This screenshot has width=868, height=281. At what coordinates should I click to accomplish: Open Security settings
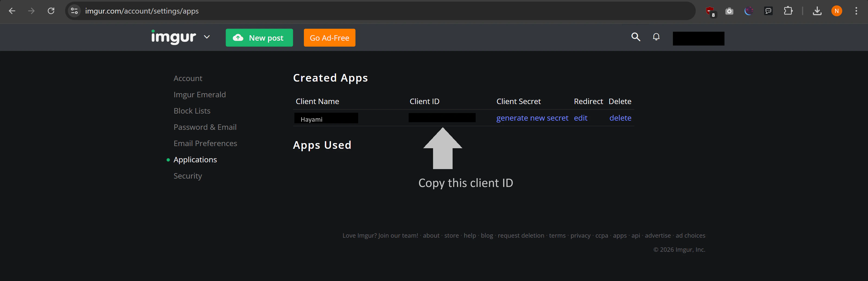pos(188,176)
